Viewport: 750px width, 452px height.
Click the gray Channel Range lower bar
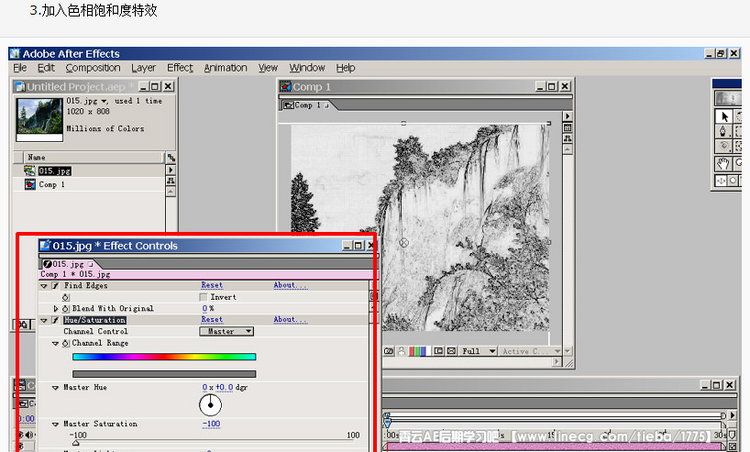click(x=164, y=374)
